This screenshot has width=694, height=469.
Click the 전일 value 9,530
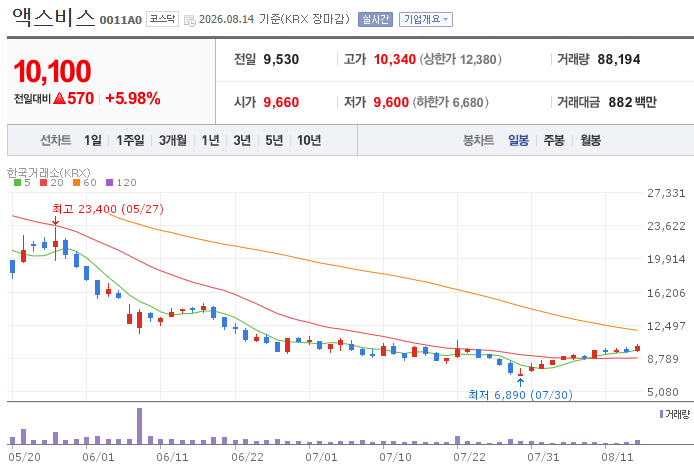click(x=281, y=59)
